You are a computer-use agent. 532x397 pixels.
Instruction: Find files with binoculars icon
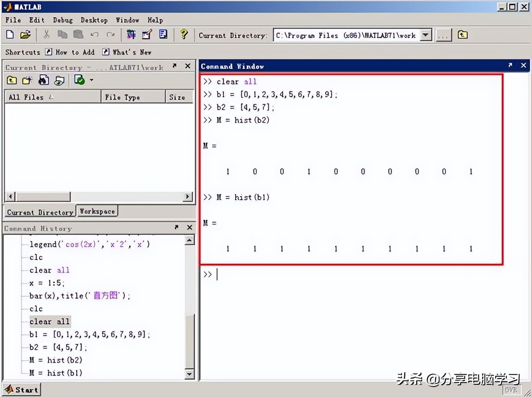(x=43, y=80)
